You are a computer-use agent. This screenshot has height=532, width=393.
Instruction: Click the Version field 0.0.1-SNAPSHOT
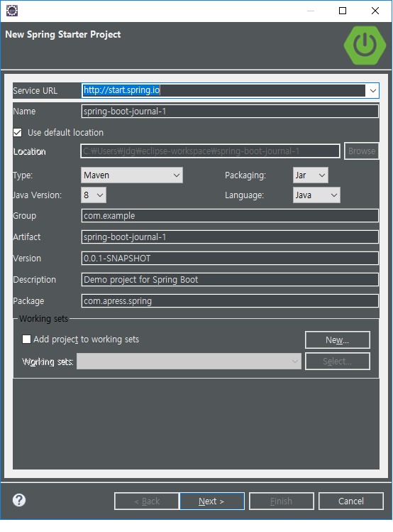[x=230, y=259]
